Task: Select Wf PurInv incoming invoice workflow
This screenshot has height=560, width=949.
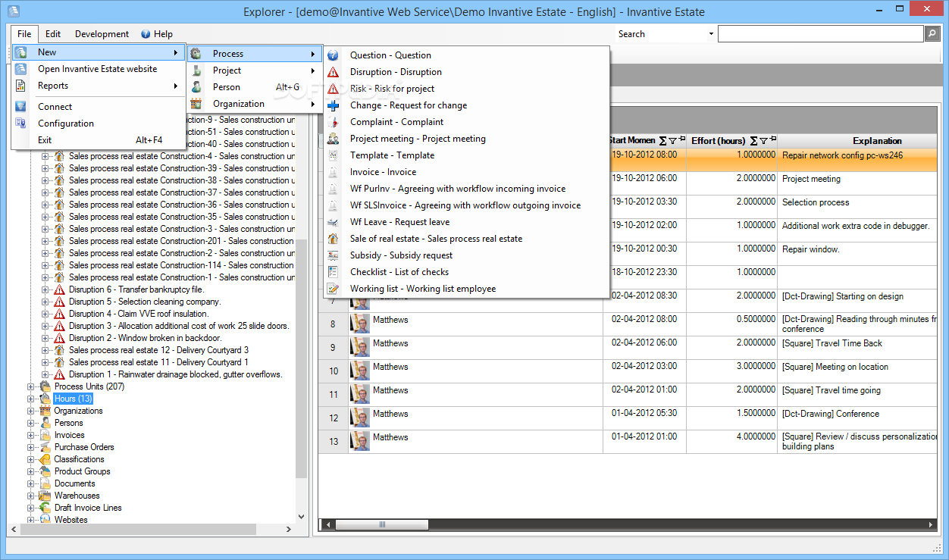Action: [466, 189]
